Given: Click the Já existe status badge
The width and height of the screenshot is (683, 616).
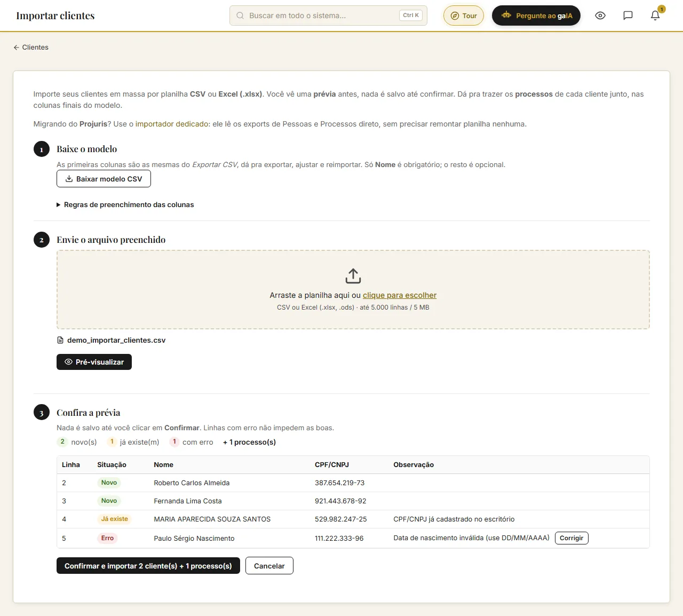Looking at the screenshot, I should click(x=115, y=519).
